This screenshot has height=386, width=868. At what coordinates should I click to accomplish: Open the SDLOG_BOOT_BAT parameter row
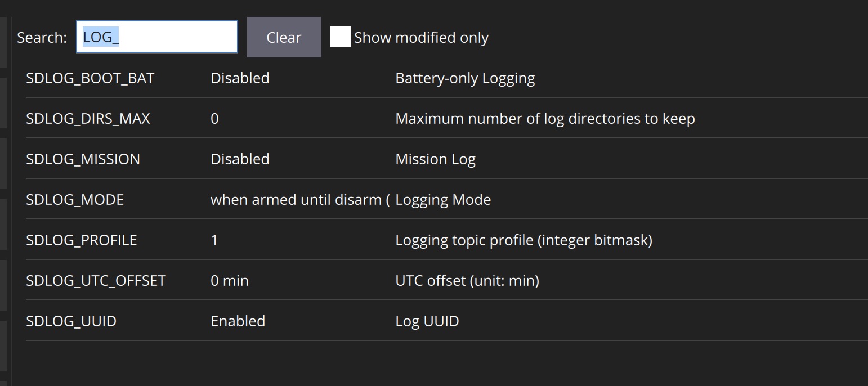tap(446, 78)
